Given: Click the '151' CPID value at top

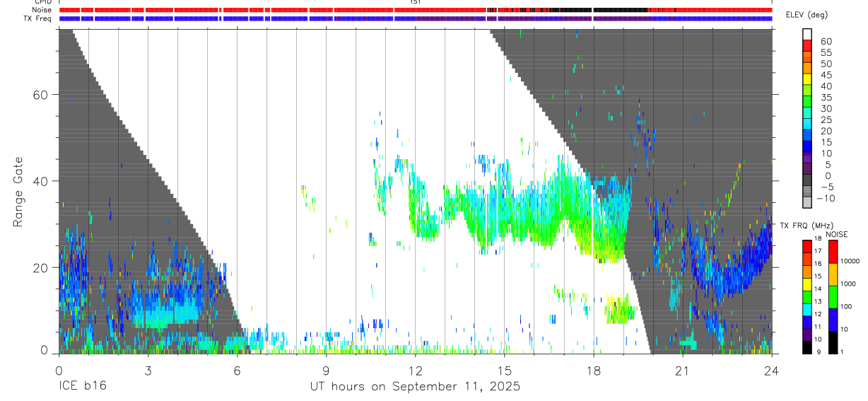Looking at the screenshot, I should click(415, 2).
